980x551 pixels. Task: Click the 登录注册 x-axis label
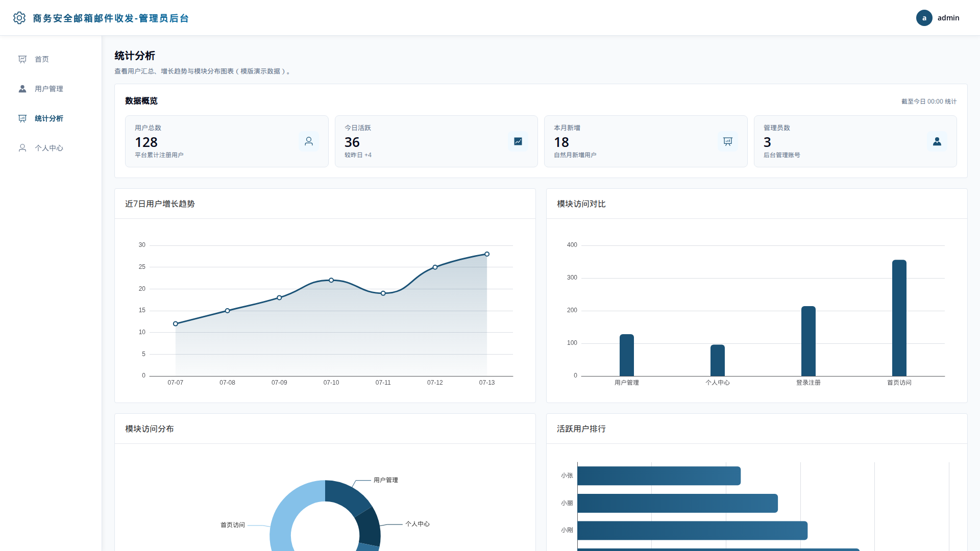click(808, 383)
